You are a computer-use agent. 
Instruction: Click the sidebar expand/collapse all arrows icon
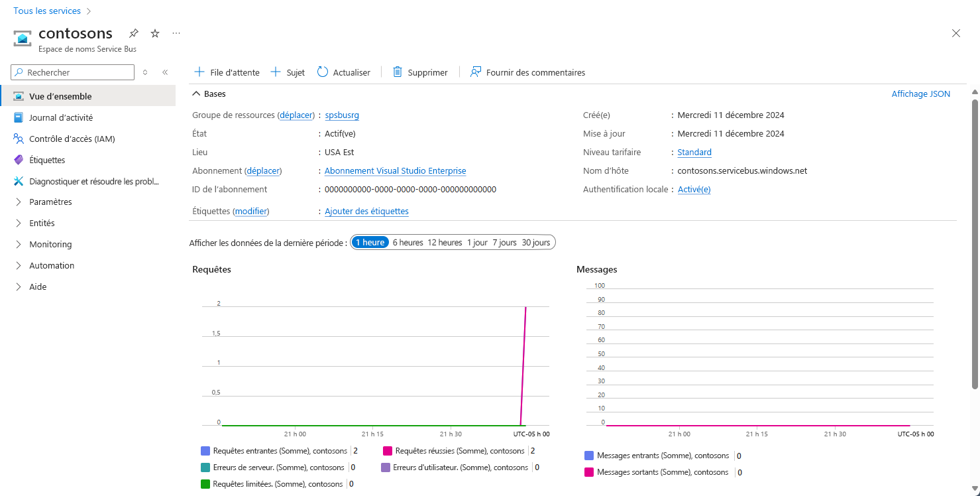[x=145, y=72]
